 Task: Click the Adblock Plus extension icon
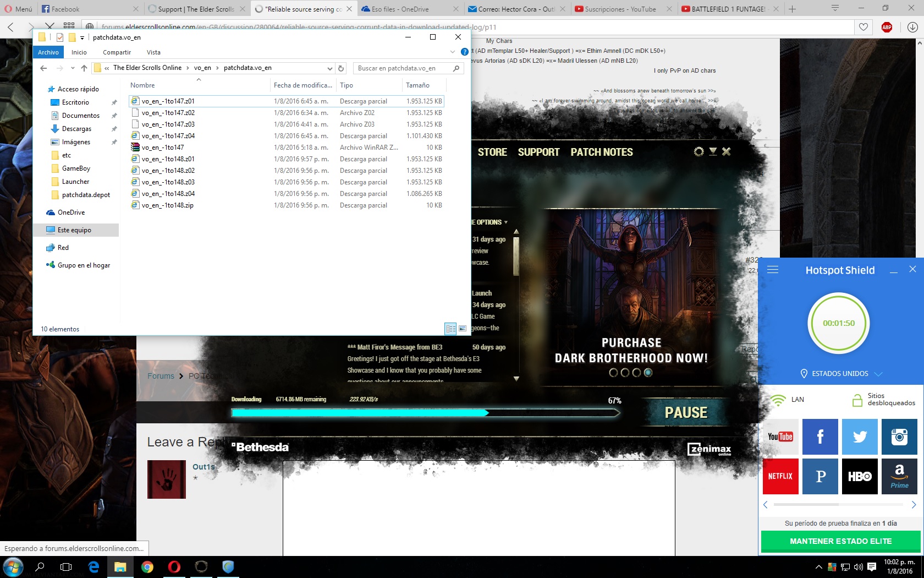point(887,27)
